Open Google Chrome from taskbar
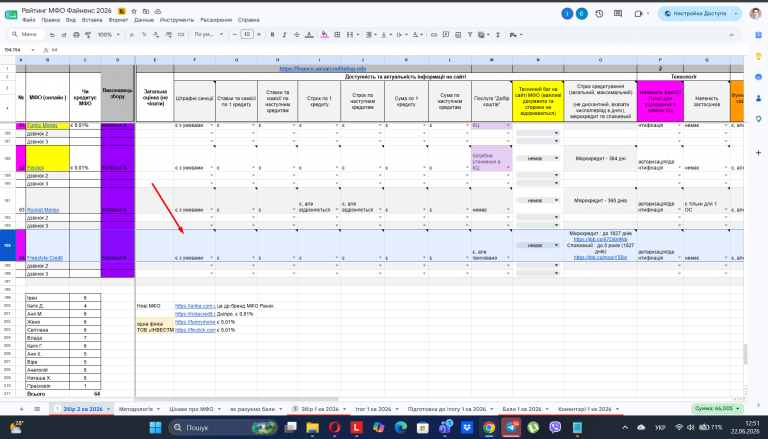Screen dimensions: 768x439 (x=488, y=427)
